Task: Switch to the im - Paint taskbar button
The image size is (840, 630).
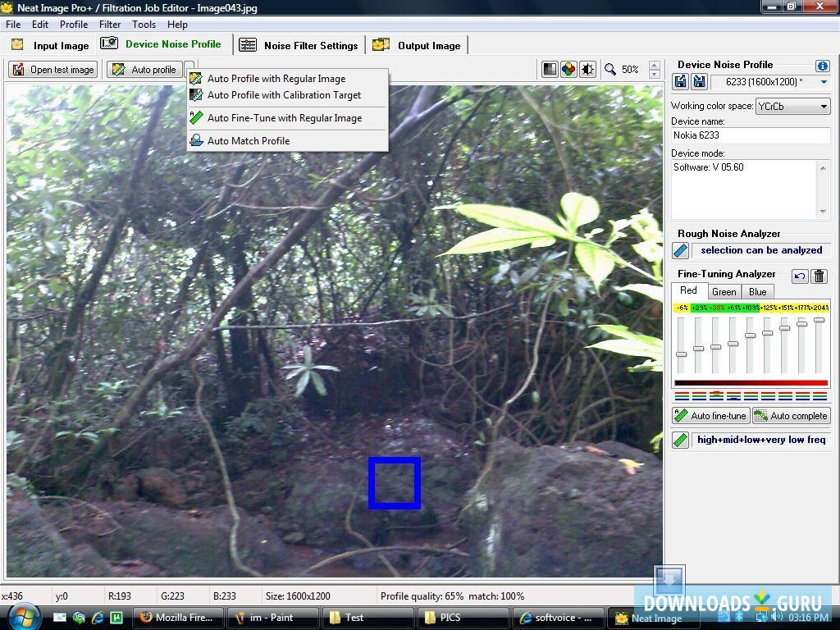Action: [272, 618]
